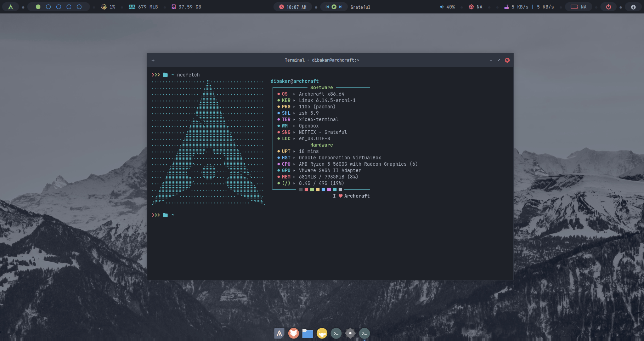This screenshot has height=341, width=644.
Task: Click the "5 KB/s | 5 KB/s" network speed
Action: (533, 7)
